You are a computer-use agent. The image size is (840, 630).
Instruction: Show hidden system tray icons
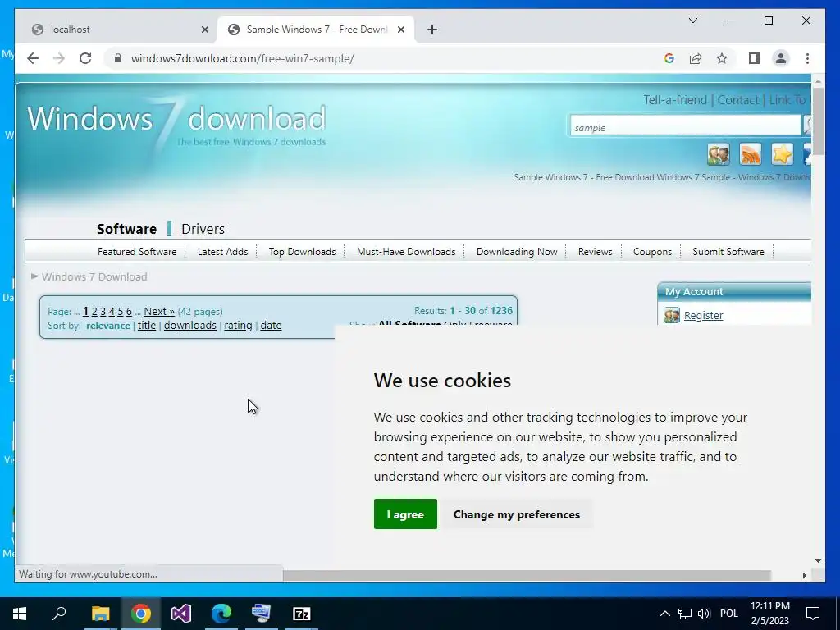tap(664, 614)
